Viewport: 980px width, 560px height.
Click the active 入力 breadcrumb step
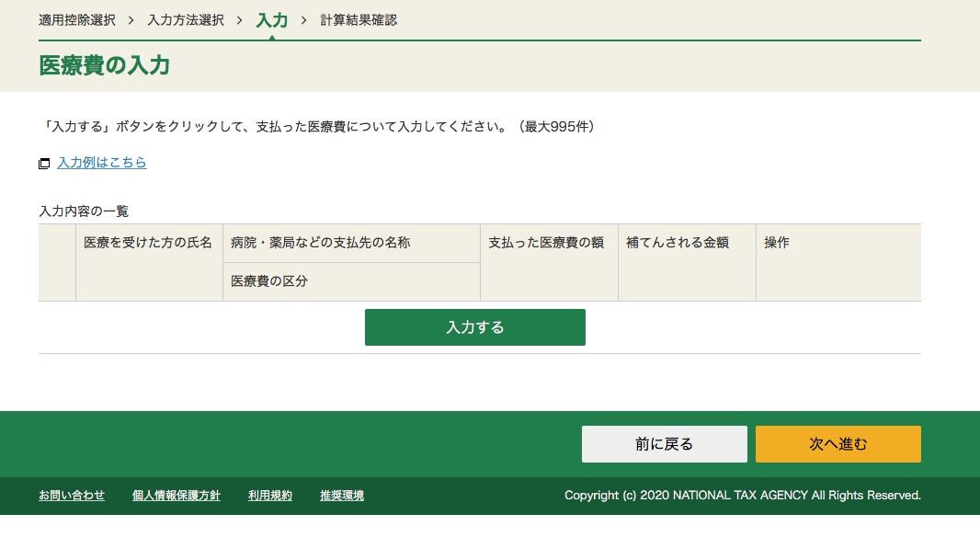[272, 20]
